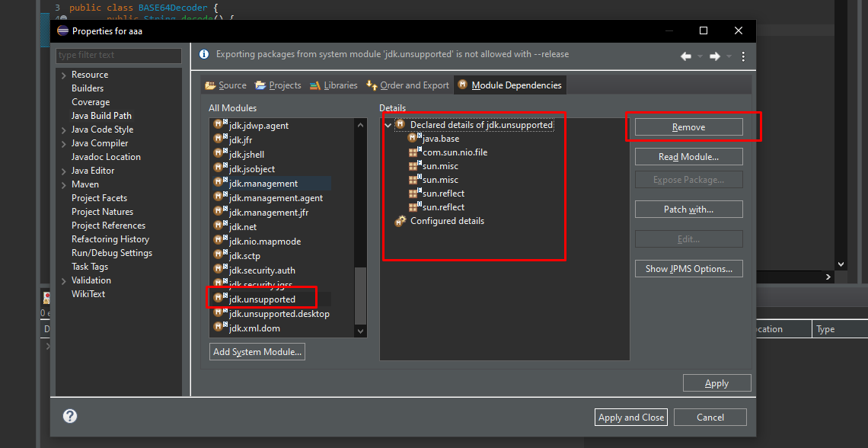The image size is (868, 448).
Task: Click the Remove button
Action: click(x=688, y=126)
